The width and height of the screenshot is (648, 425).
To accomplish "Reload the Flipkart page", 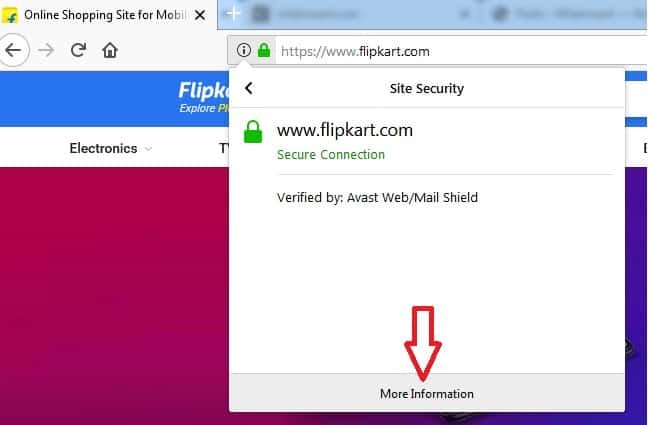I will click(x=78, y=50).
